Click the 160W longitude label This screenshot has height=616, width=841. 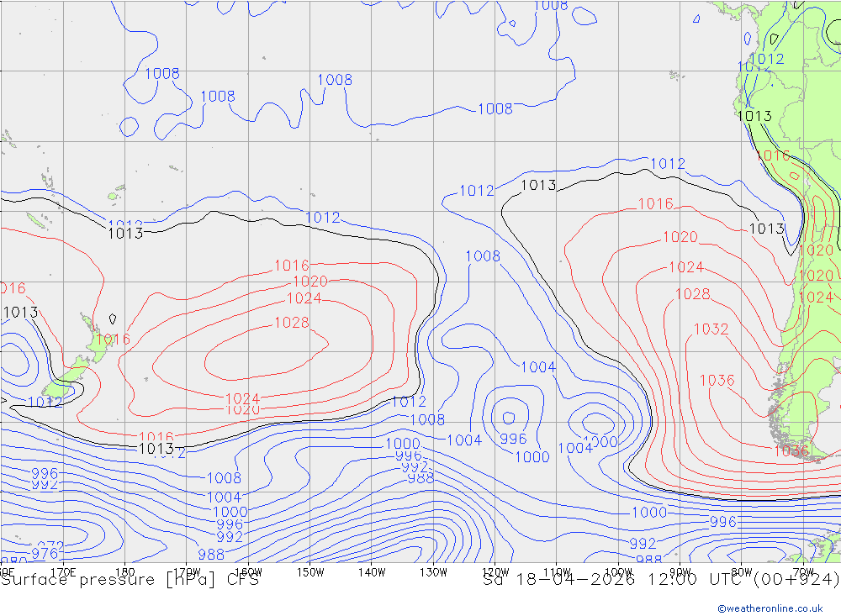tap(248, 572)
